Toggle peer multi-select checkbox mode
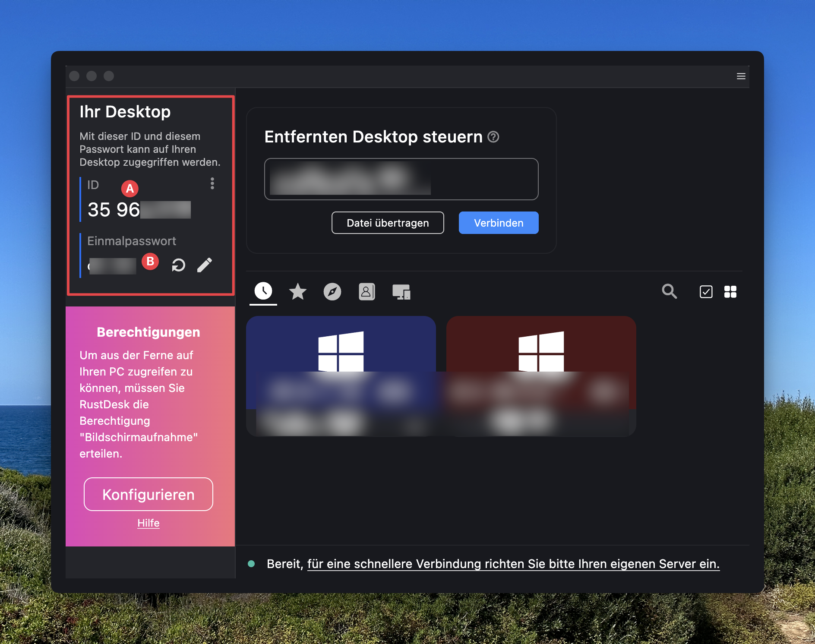815x644 pixels. pos(705,292)
